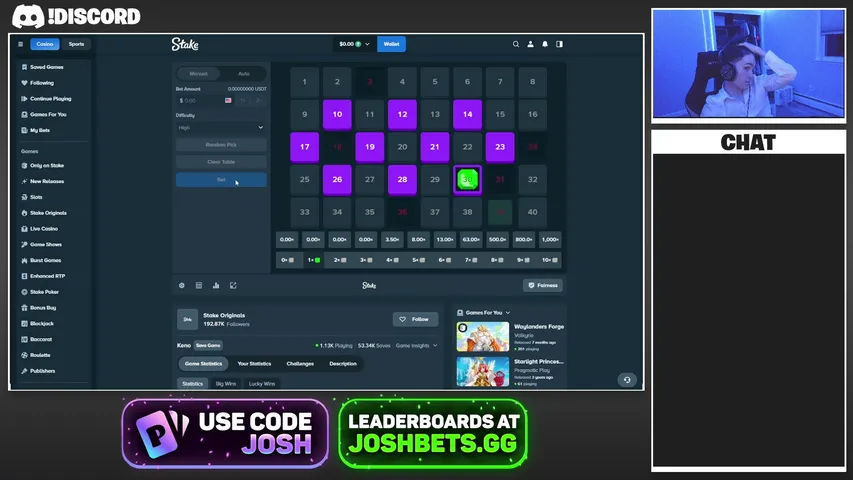Open Waylanders Forge game thumbnail

point(483,337)
